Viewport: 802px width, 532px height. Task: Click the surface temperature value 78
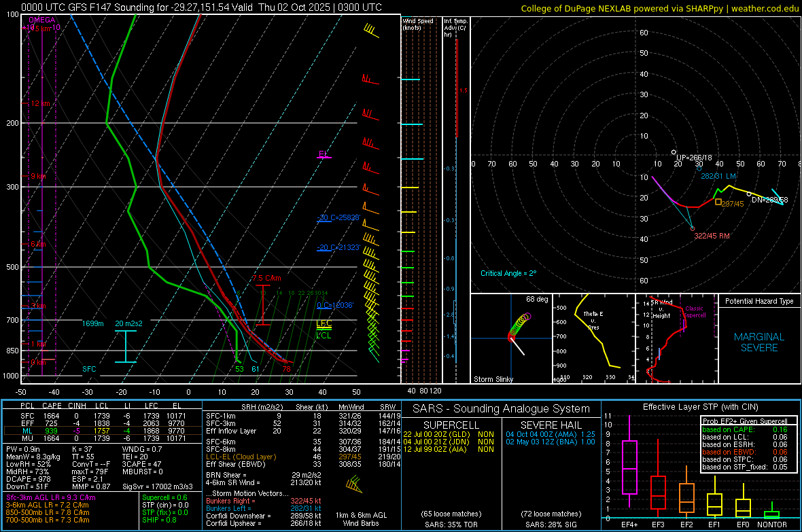[x=286, y=369]
